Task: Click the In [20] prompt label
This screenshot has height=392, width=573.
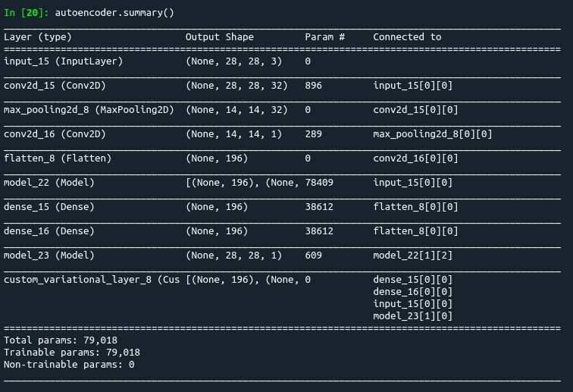Action: (x=27, y=13)
